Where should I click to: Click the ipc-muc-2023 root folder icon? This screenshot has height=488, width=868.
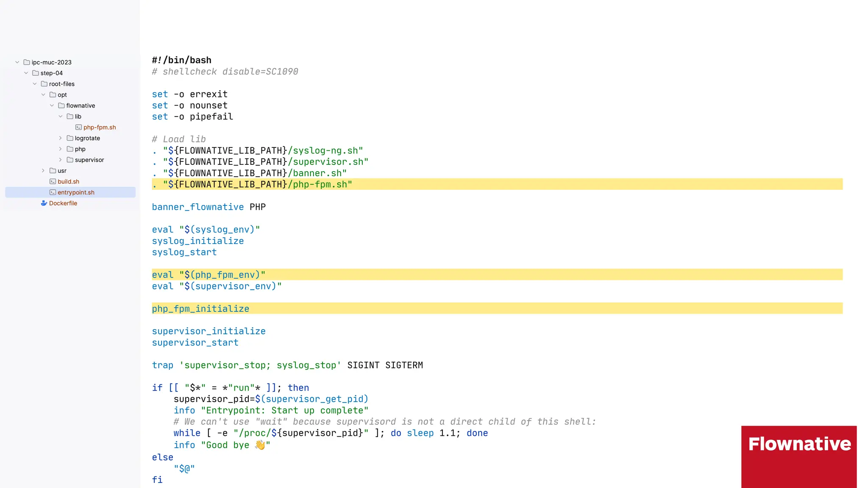(27, 62)
